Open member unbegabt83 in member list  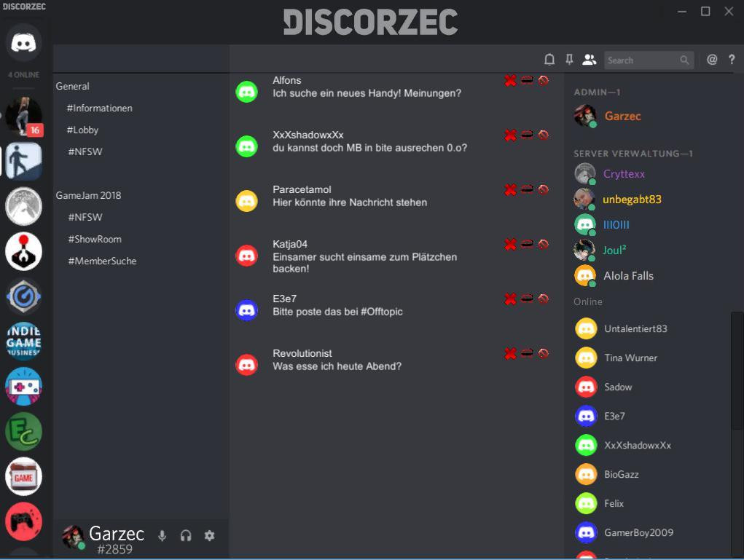click(618, 200)
